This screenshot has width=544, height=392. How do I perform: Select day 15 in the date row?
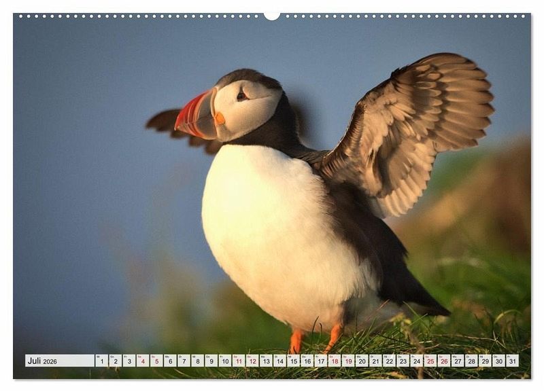(x=293, y=361)
